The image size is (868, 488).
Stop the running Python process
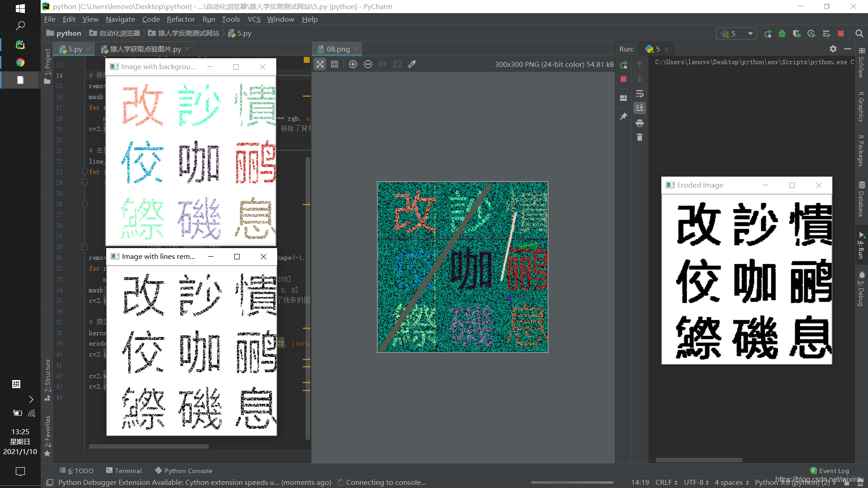(623, 79)
